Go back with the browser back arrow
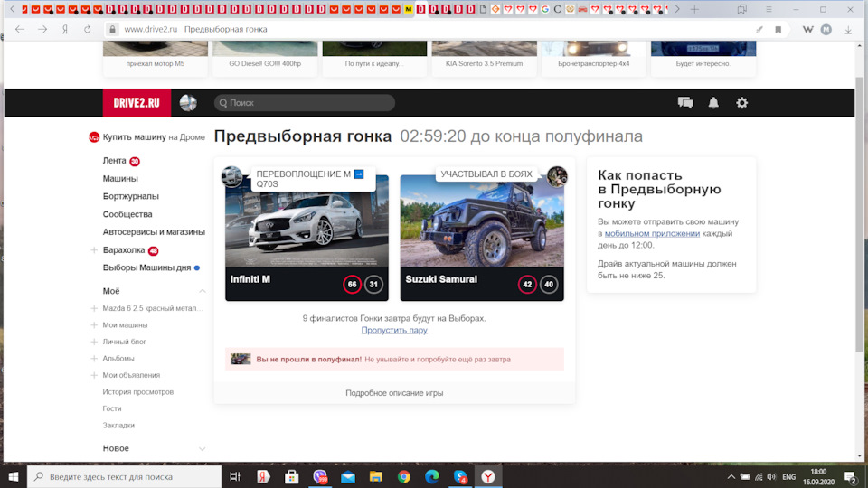 pyautogui.click(x=20, y=29)
